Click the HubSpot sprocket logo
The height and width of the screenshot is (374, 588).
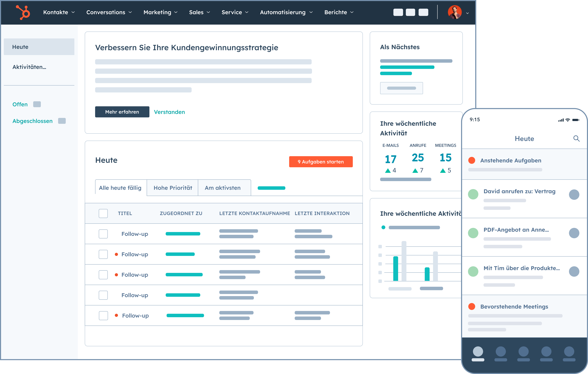pyautogui.click(x=23, y=12)
